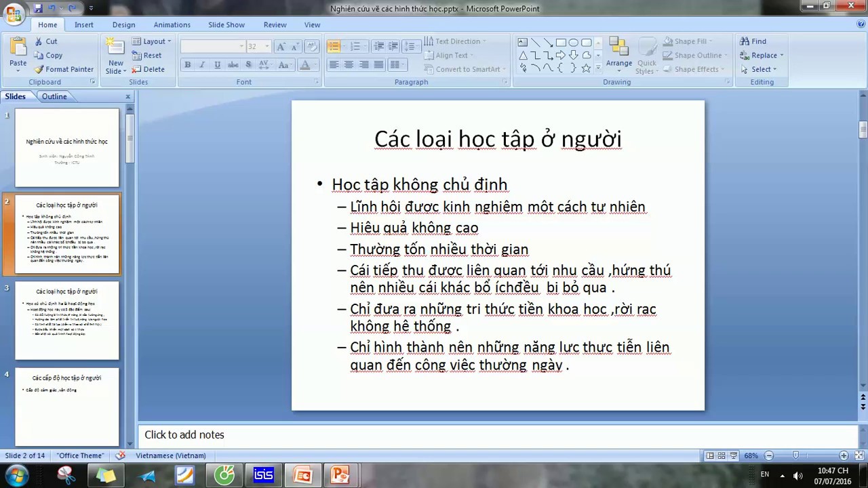
Task: Switch to Normal view in status bar
Action: pyautogui.click(x=709, y=455)
